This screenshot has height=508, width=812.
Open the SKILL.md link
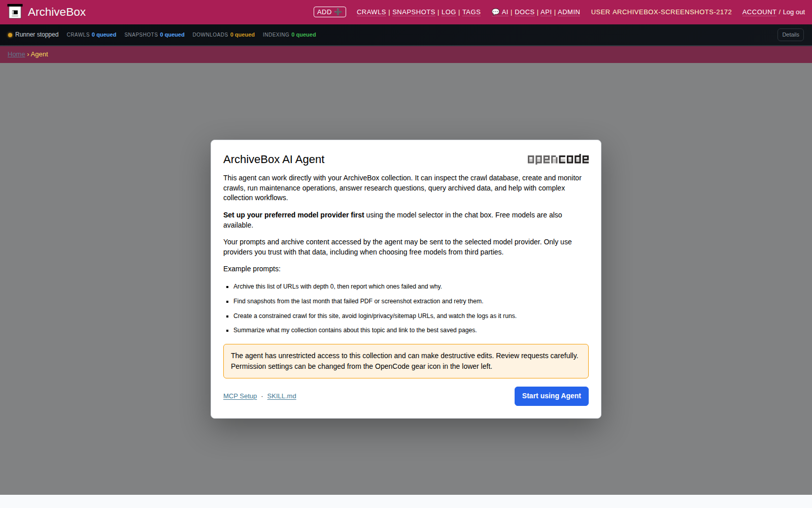282,396
